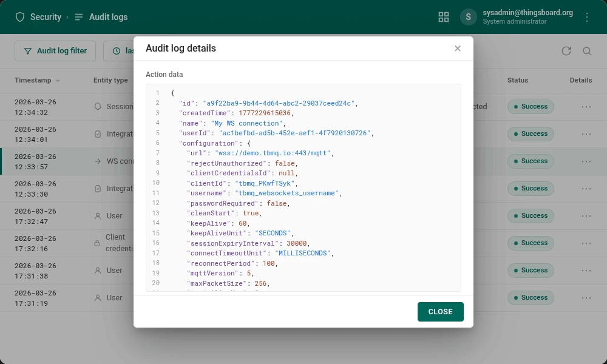Click the user icon on 17:31:38 row

(98, 271)
